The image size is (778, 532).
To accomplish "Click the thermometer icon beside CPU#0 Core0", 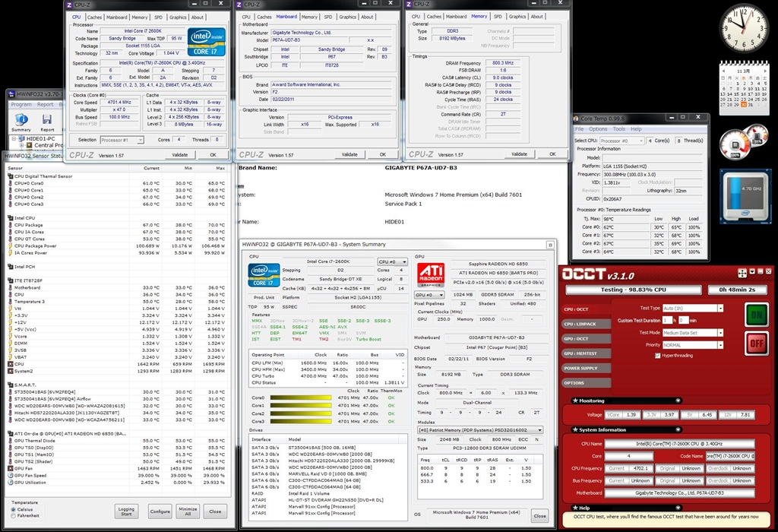I will 11,183.
